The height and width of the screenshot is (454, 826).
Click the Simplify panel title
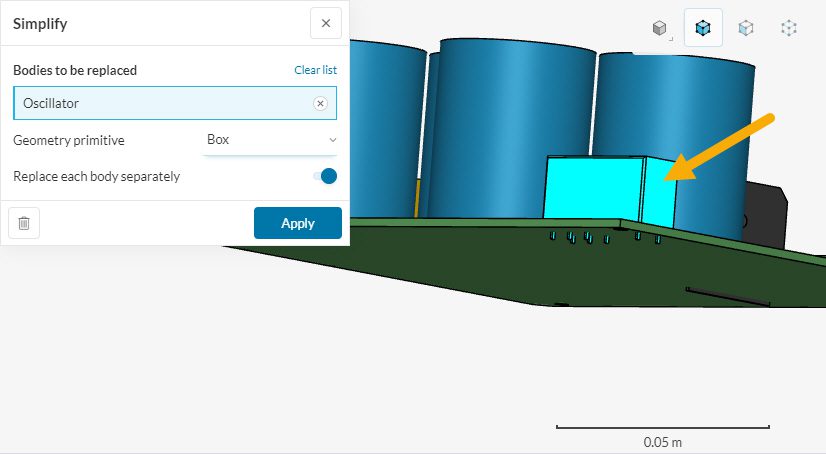(40, 23)
